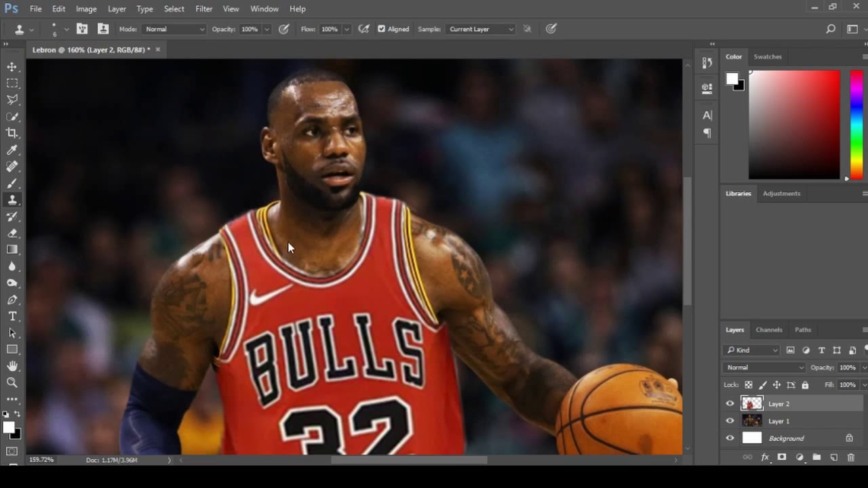
Task: Select the Polygonal Lasso tool
Action: coord(12,100)
